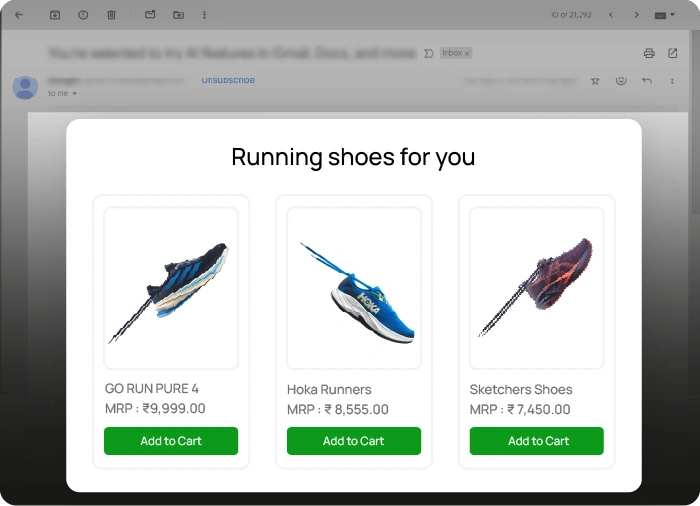
Task: Move email using the folder icon
Action: [x=178, y=15]
